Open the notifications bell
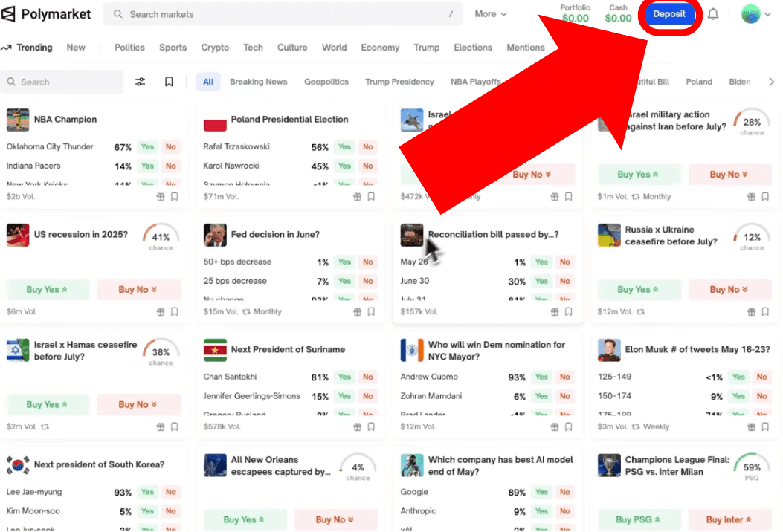 click(712, 14)
